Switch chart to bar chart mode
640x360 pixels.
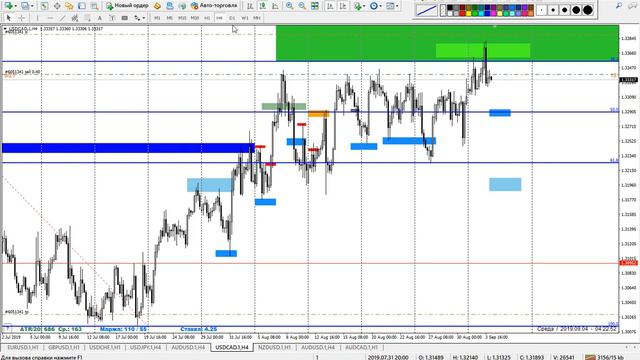(x=250, y=6)
